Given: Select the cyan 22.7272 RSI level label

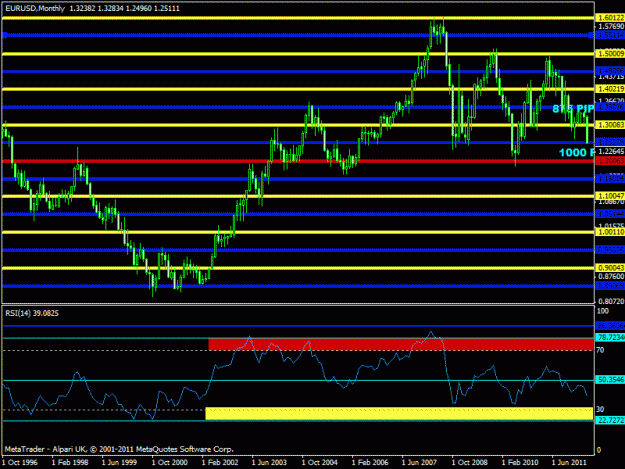Looking at the screenshot, I should click(610, 420).
